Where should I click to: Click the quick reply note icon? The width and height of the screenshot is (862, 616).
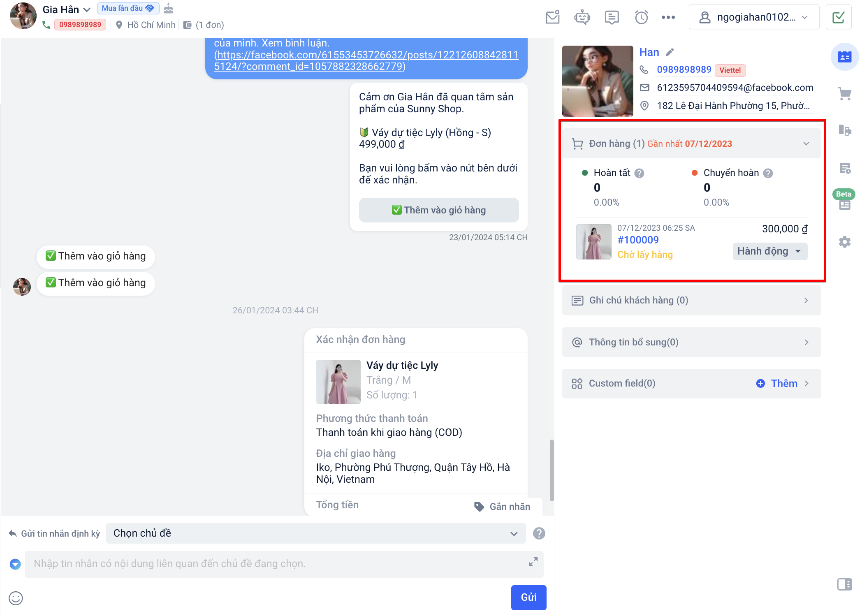[612, 17]
